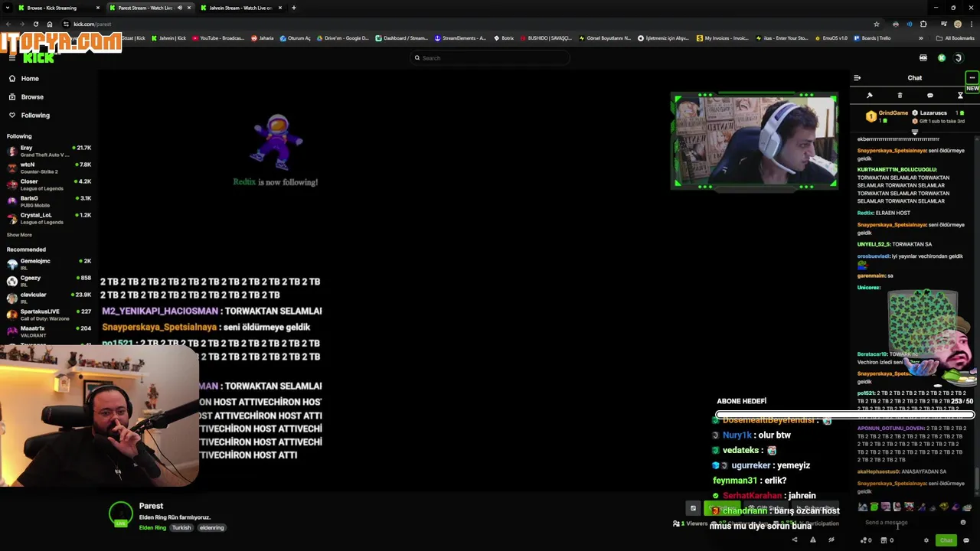
Task: Expand gift leaderboard down arrow
Action: (914, 132)
